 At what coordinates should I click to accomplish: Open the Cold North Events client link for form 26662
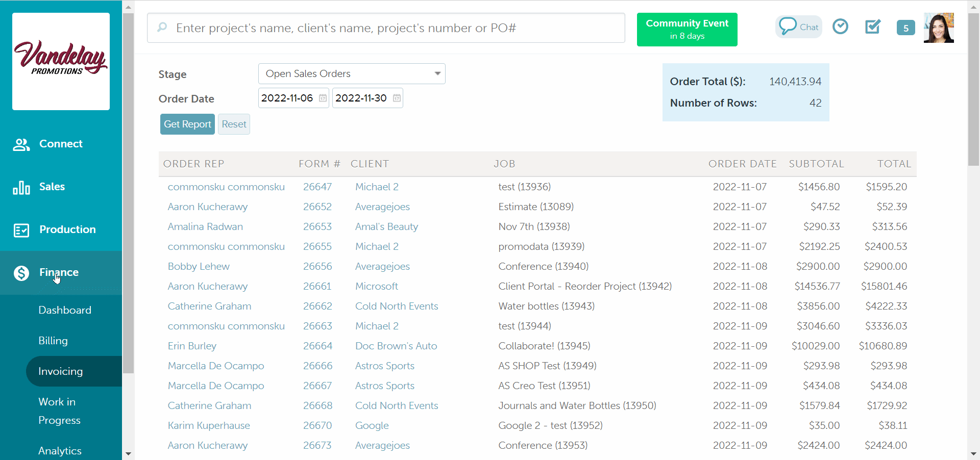point(397,306)
